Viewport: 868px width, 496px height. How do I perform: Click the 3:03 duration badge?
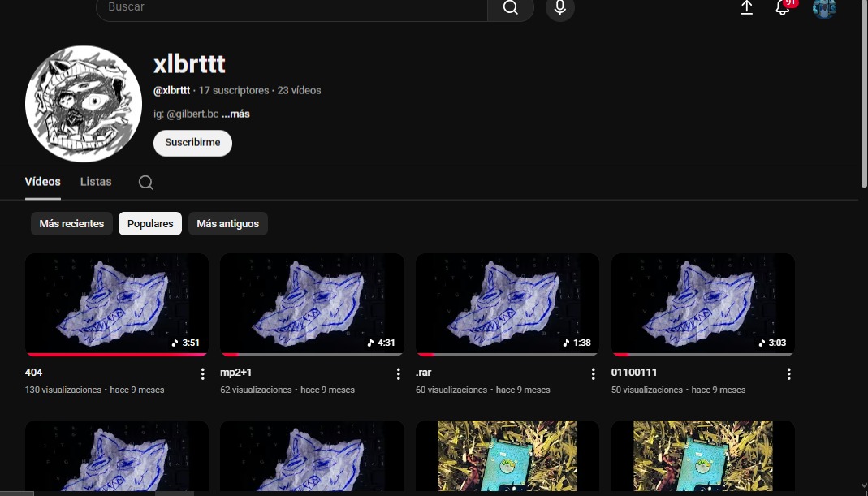(x=771, y=343)
